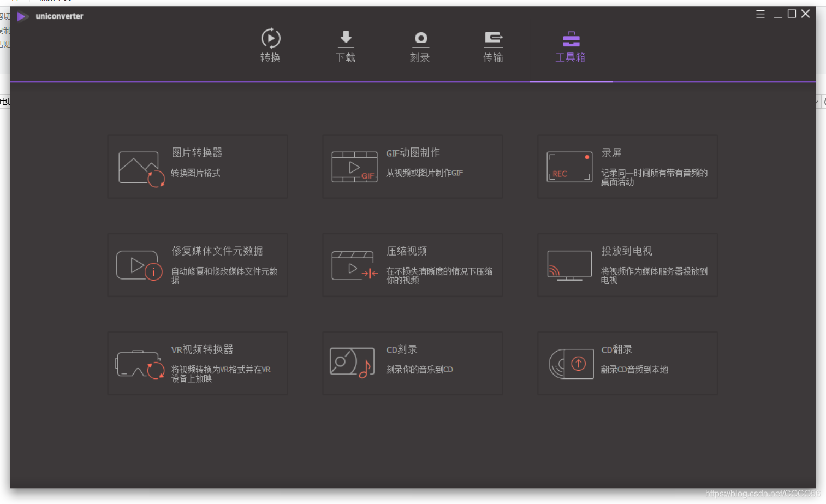Image resolution: width=826 pixels, height=504 pixels.
Task: Open the 传输 (Transfer) tab icon
Action: pos(494,39)
